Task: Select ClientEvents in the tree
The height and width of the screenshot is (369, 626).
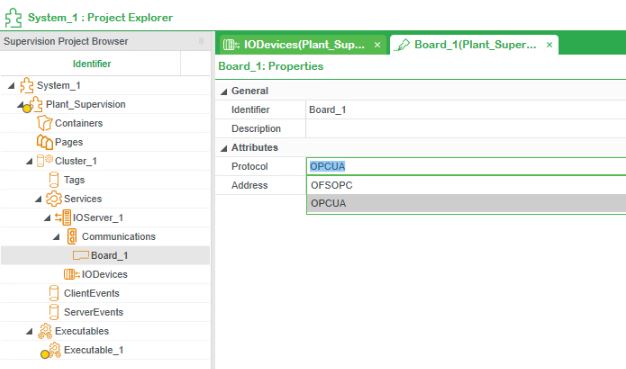Action: pos(91,293)
